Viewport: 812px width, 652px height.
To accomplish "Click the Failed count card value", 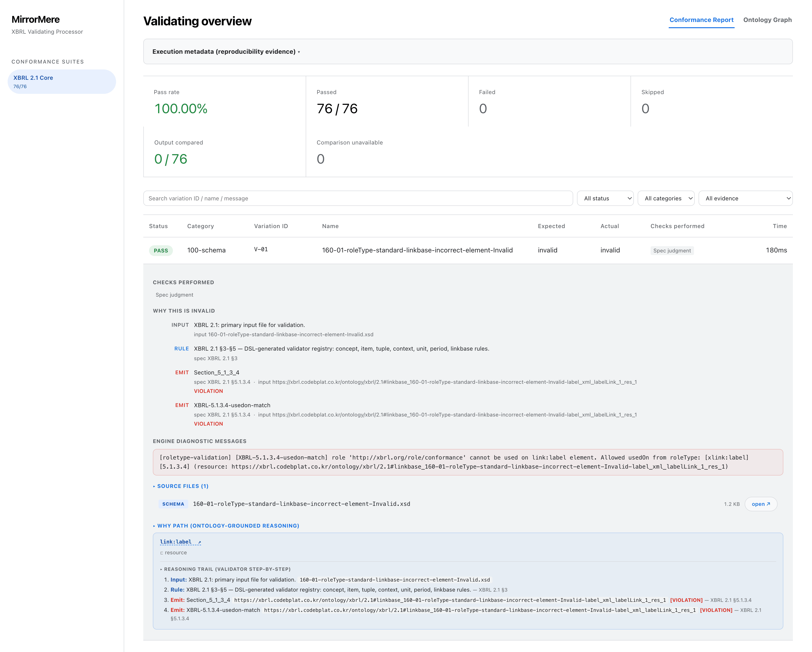I will click(x=483, y=109).
